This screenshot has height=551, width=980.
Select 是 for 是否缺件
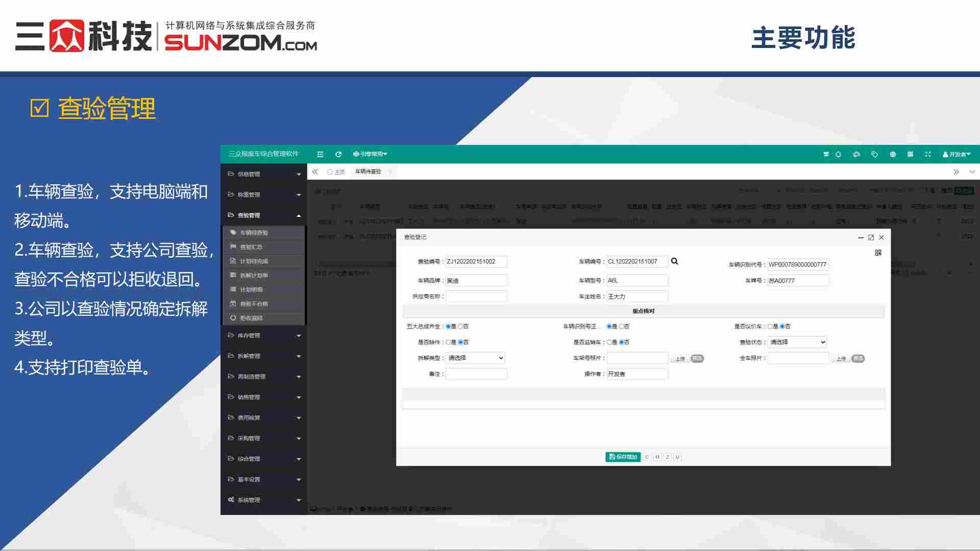pos(448,342)
